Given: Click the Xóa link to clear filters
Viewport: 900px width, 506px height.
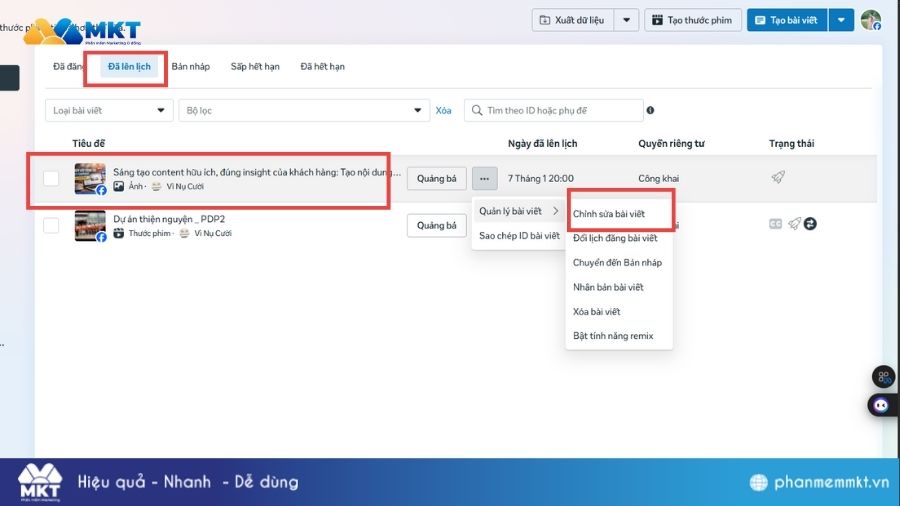Looking at the screenshot, I should 443,110.
